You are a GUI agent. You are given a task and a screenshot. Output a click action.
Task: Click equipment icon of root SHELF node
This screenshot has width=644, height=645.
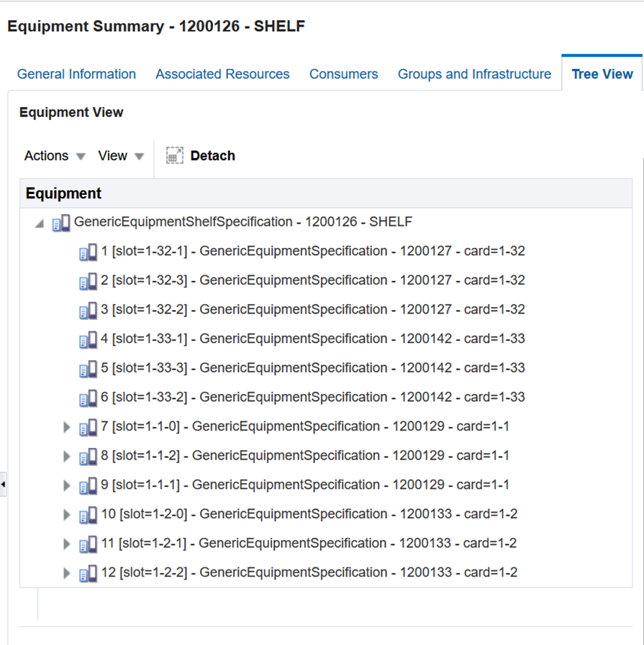coord(61,223)
